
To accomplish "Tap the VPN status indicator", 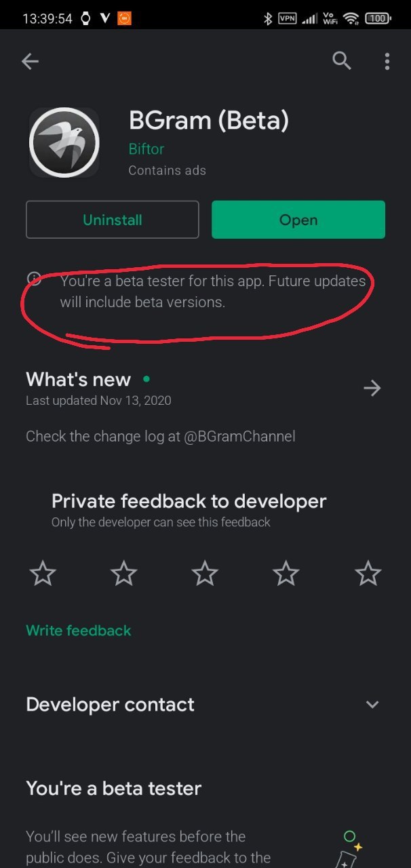I will 287,18.
